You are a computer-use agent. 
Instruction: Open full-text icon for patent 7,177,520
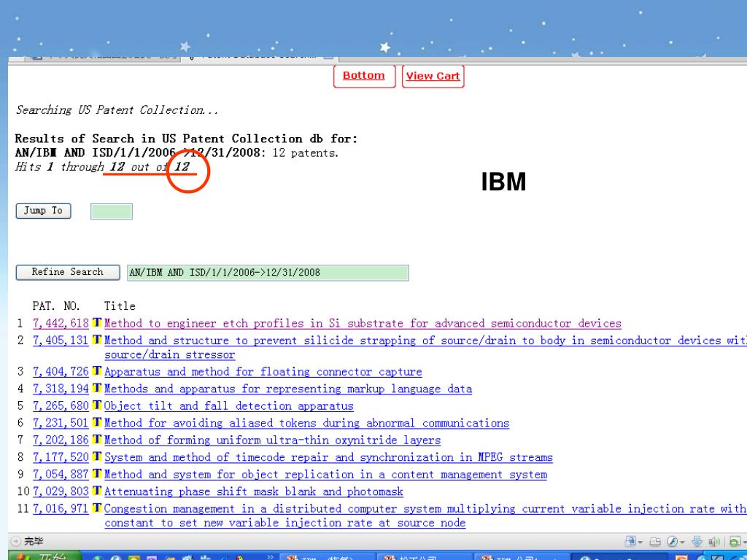tap(97, 457)
